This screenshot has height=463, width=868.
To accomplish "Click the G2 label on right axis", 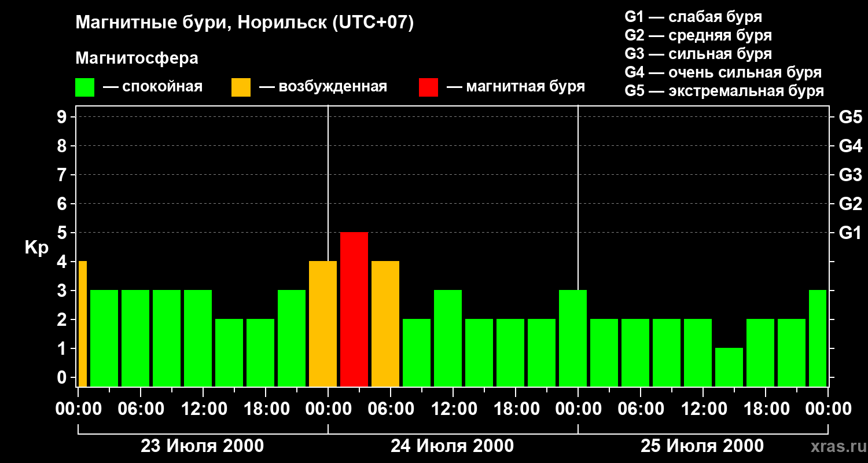I will (x=850, y=204).
